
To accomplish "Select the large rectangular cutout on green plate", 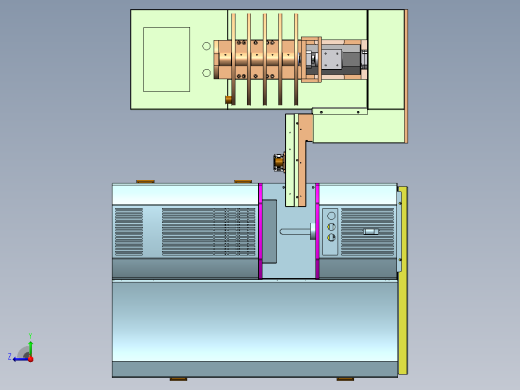I will (x=166, y=59).
